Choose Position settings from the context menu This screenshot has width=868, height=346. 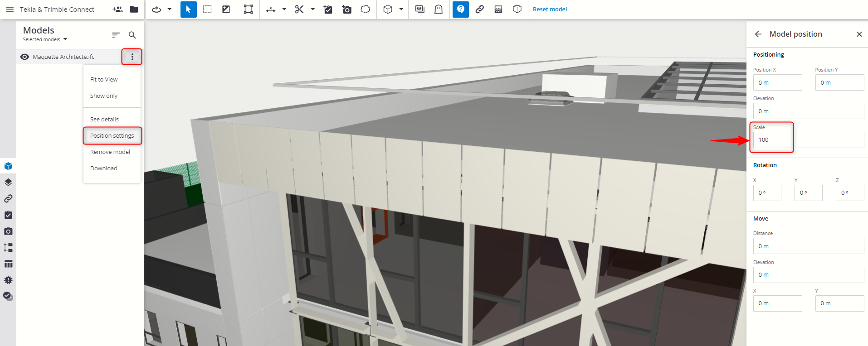pyautogui.click(x=112, y=135)
